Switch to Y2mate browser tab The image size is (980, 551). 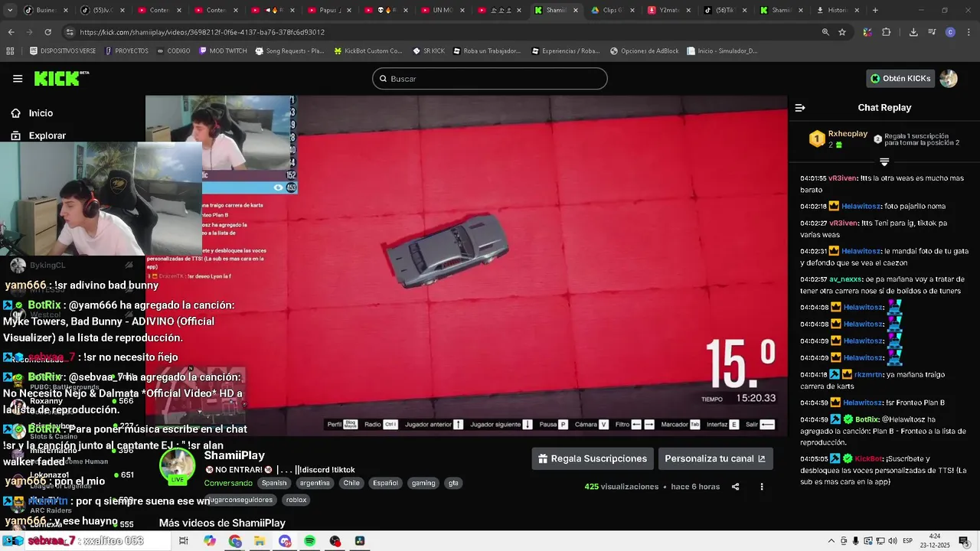tap(669, 11)
